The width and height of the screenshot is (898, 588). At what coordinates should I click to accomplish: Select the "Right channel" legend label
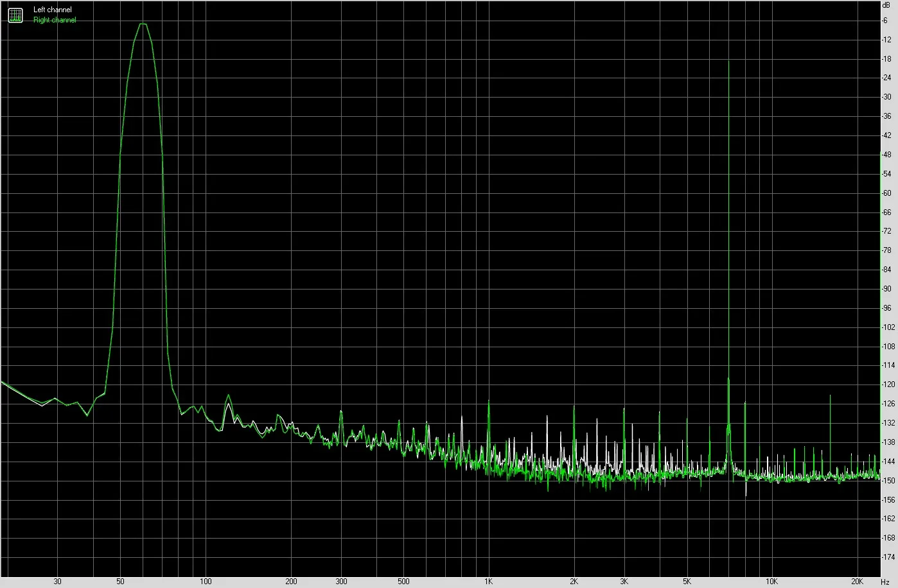[55, 20]
